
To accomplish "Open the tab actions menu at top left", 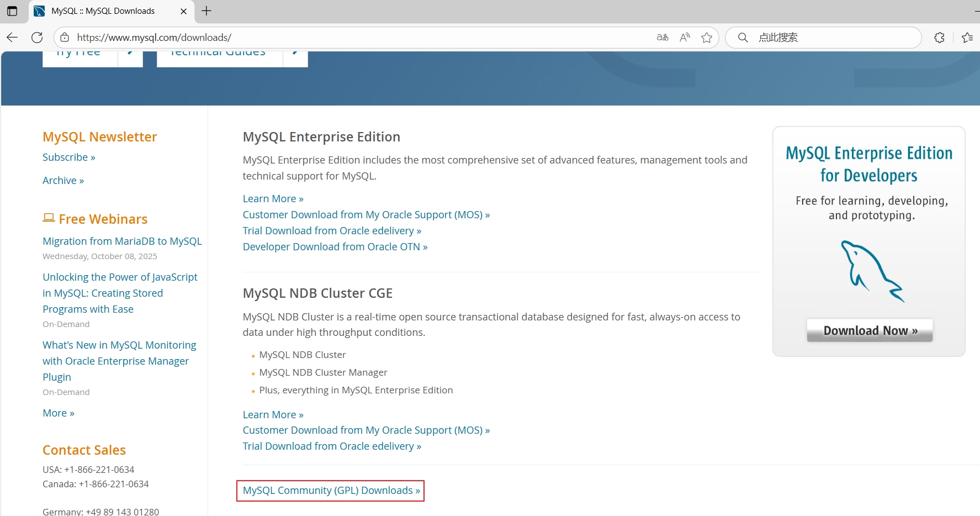I will click(12, 10).
